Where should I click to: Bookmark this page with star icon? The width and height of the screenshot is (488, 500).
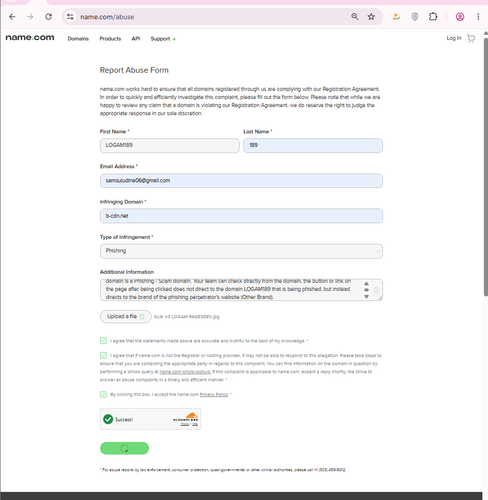[371, 17]
